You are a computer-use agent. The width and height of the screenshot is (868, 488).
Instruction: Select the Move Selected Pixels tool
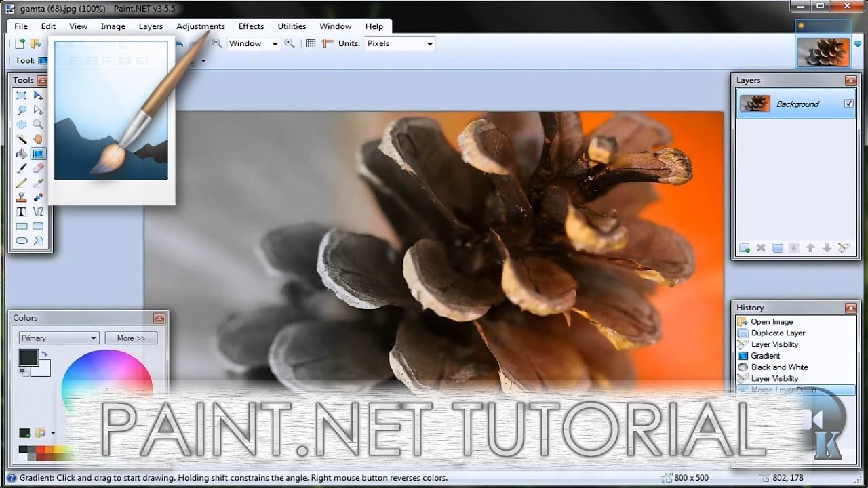pos(38,96)
